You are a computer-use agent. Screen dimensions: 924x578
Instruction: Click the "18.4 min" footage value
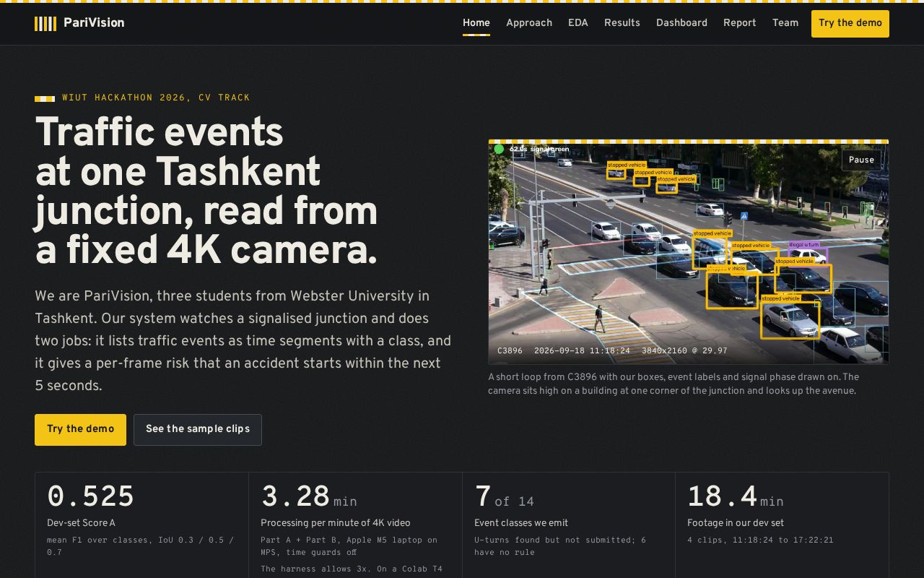tap(736, 497)
